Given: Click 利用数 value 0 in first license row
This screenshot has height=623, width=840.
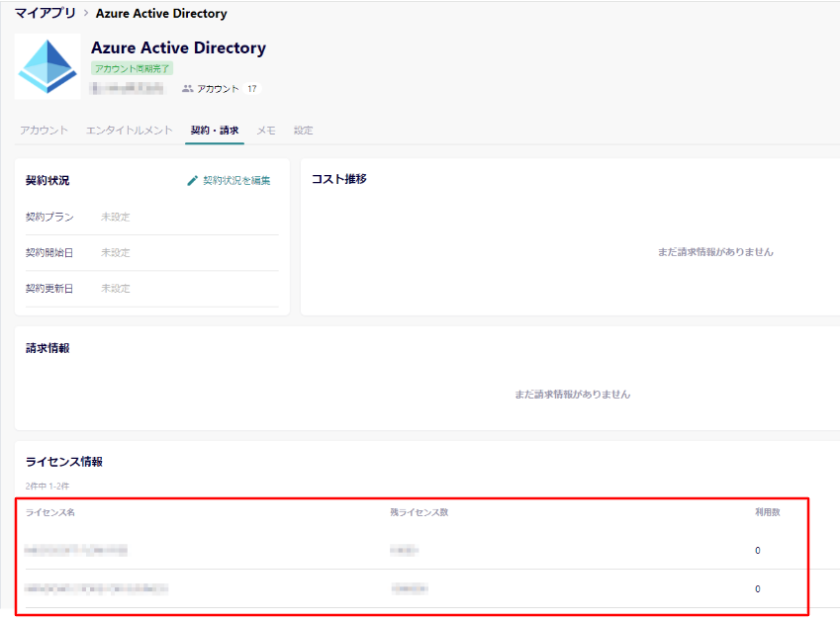Looking at the screenshot, I should [758, 551].
